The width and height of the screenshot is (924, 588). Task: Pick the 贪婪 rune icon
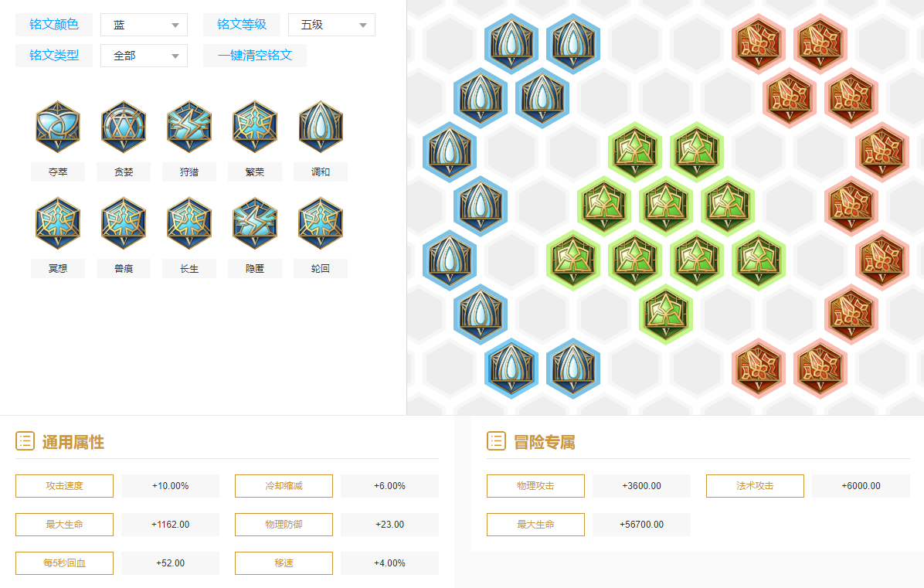[124, 127]
